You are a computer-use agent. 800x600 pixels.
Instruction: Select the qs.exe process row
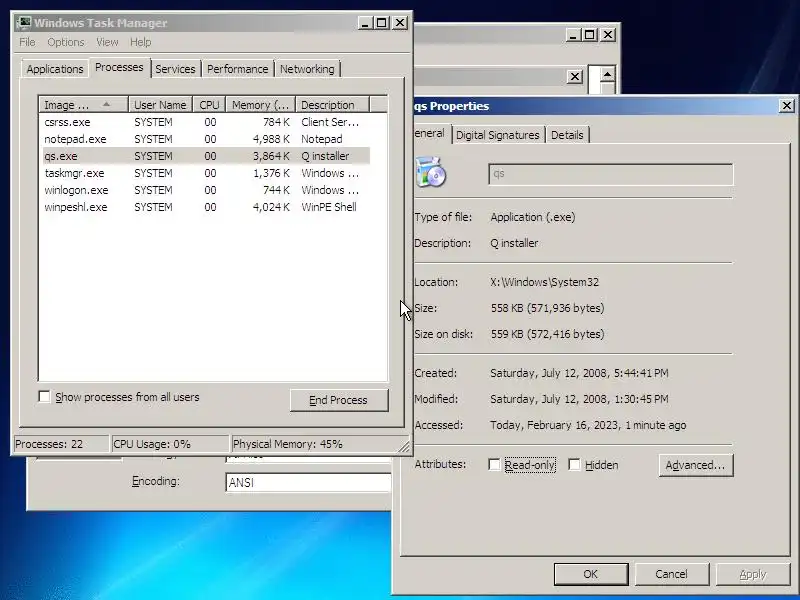click(x=206, y=156)
